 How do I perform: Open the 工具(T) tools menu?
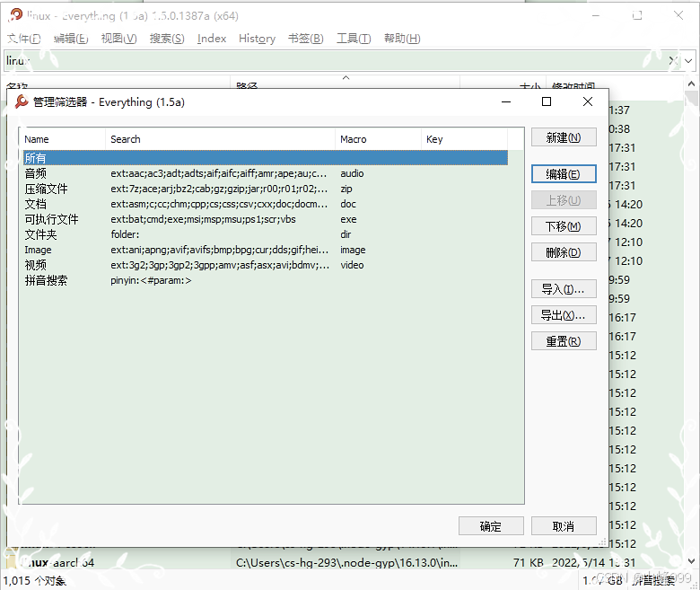click(354, 39)
